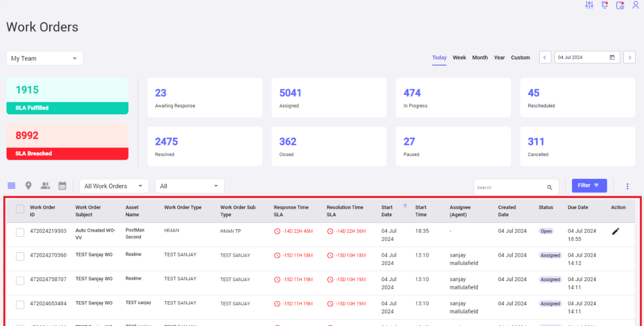Open the SLA Breached card
This screenshot has height=326, width=644.
67,142
